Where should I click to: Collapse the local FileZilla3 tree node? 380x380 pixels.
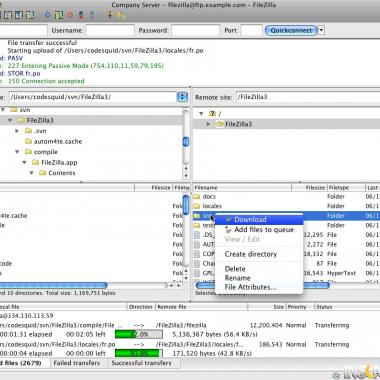click(x=10, y=120)
